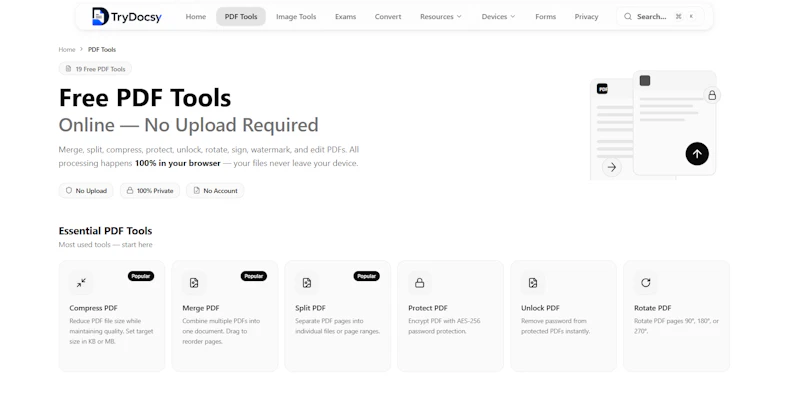Click the document icon in No Account
The width and height of the screenshot is (800, 394).
coord(196,190)
